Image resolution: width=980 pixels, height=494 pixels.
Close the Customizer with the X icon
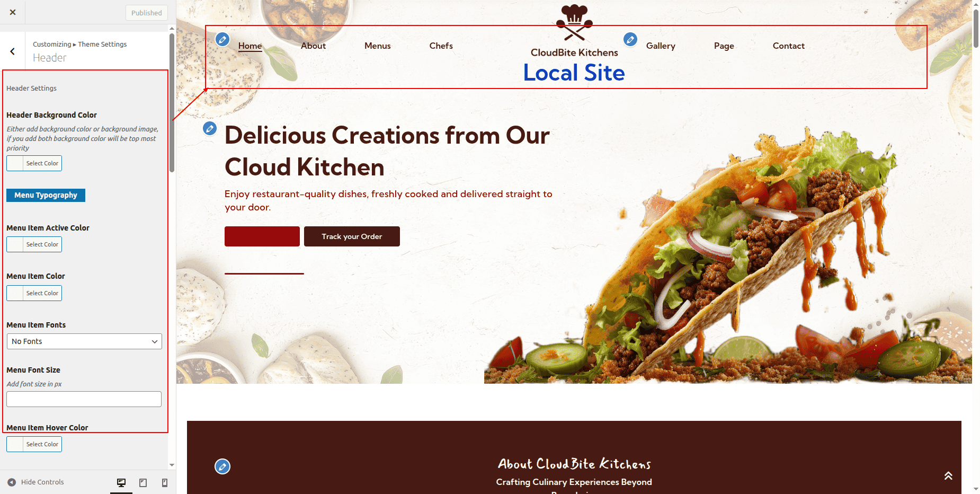click(13, 12)
